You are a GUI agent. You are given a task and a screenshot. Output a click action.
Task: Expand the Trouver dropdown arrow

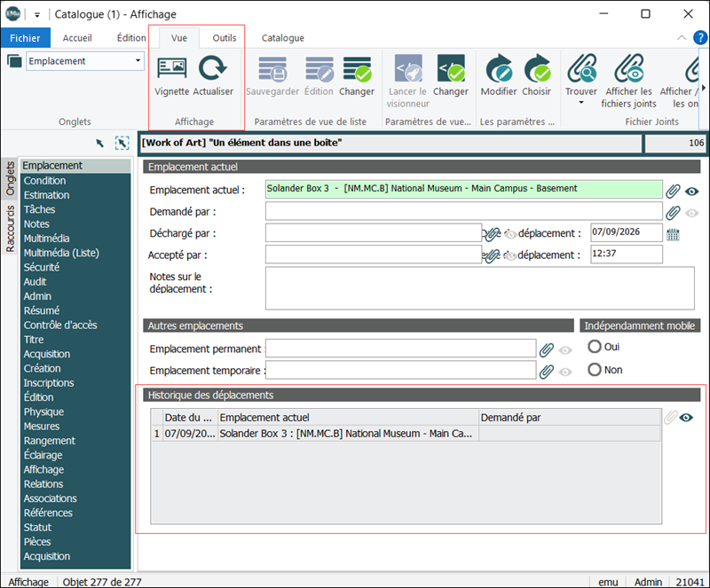pyautogui.click(x=581, y=103)
